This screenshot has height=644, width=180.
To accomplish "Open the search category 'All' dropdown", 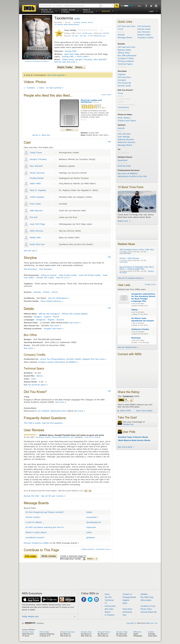I will [107, 5].
